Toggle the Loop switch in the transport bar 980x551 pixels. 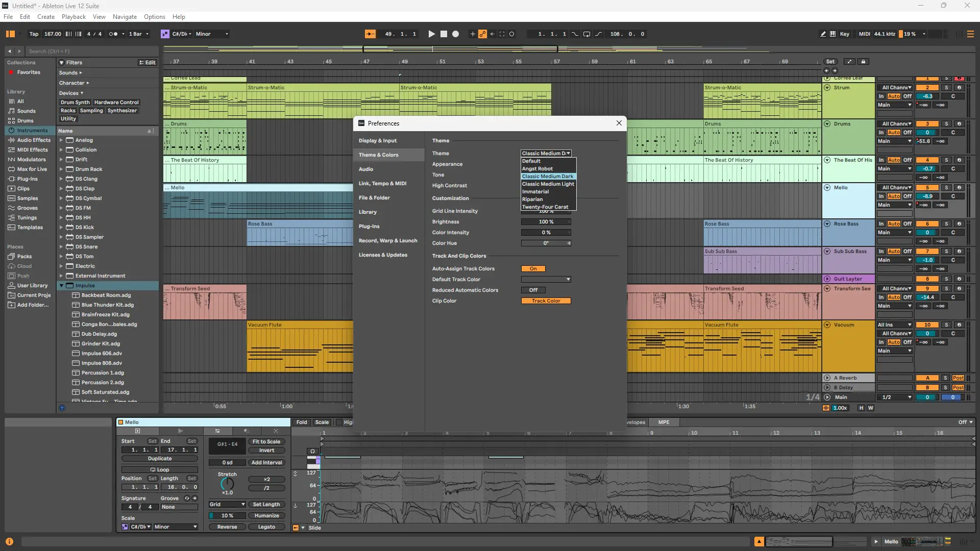[x=586, y=34]
